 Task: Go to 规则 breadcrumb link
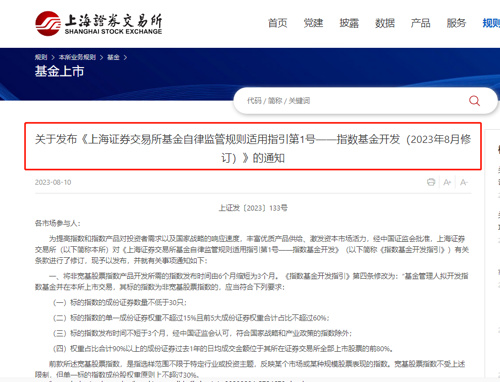coord(41,57)
